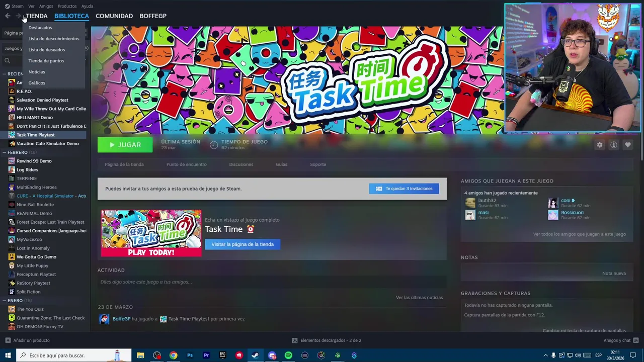644x362 pixels.
Task: Click Task Time PLAY TODAY thumbnail
Action: [x=151, y=233]
